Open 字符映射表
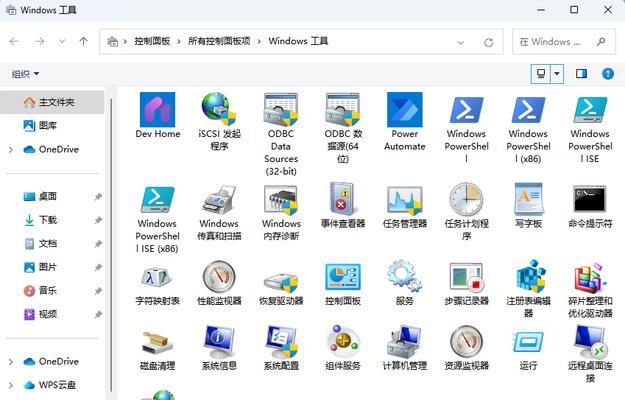625x400 pixels. [157, 277]
